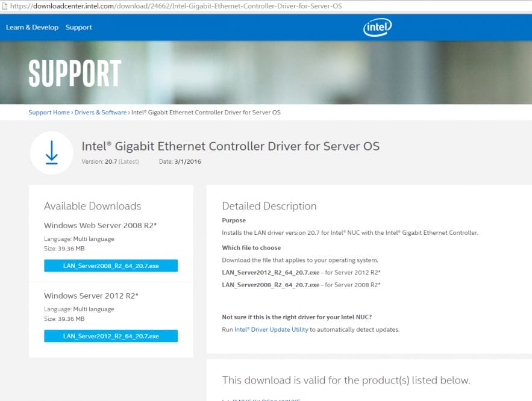The height and width of the screenshot is (401, 532).
Task: Click the Intel logo in the header
Action: pyautogui.click(x=377, y=26)
